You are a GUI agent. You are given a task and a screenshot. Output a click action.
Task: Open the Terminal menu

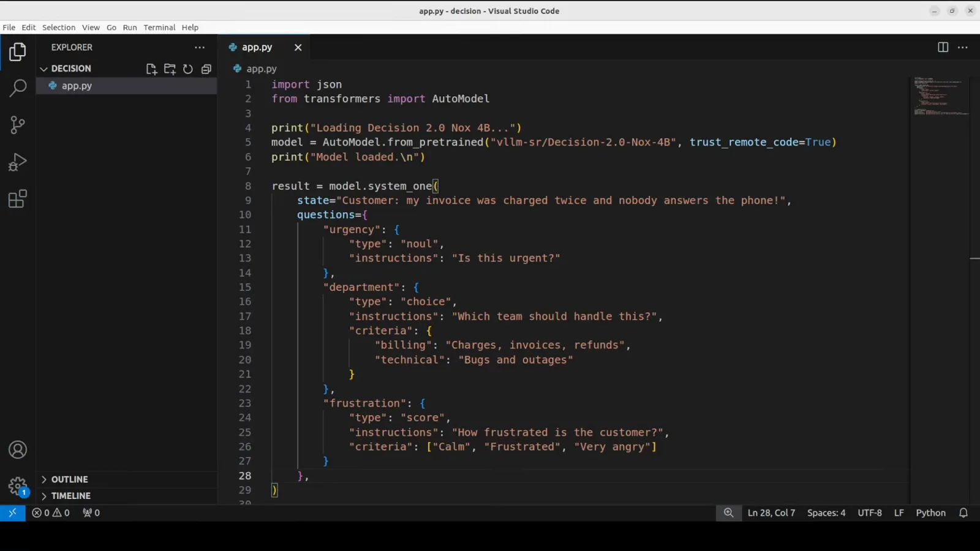159,28
